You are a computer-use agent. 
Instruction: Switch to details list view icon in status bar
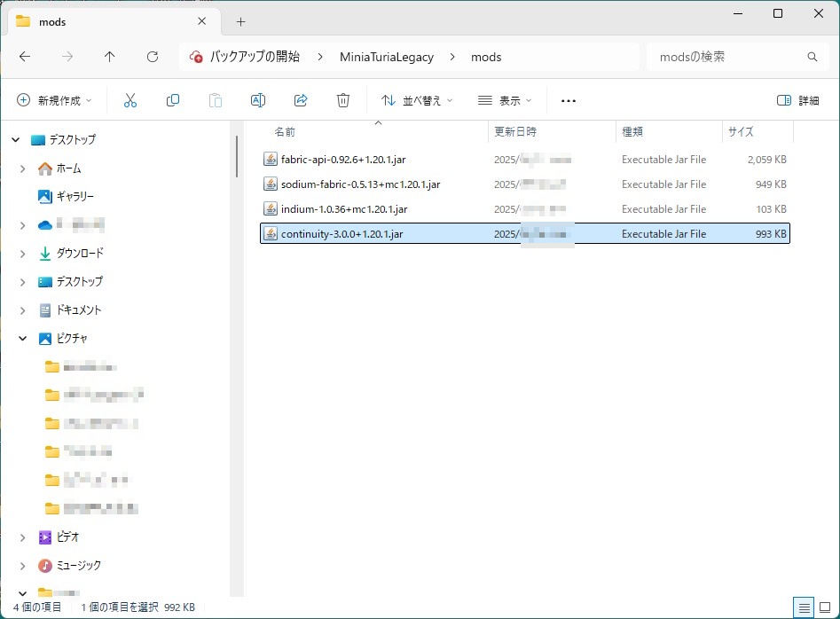pos(804,607)
